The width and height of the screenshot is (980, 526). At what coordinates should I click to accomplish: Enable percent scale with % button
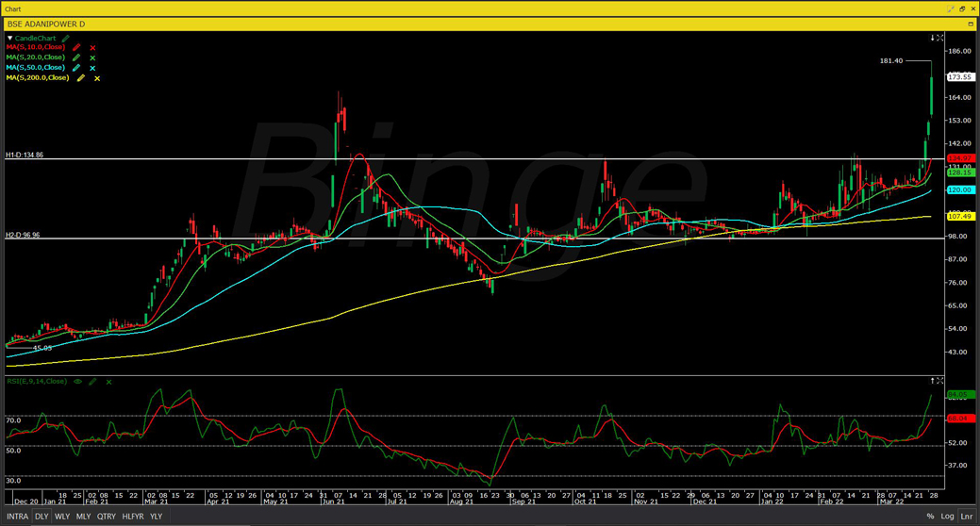[x=930, y=517]
